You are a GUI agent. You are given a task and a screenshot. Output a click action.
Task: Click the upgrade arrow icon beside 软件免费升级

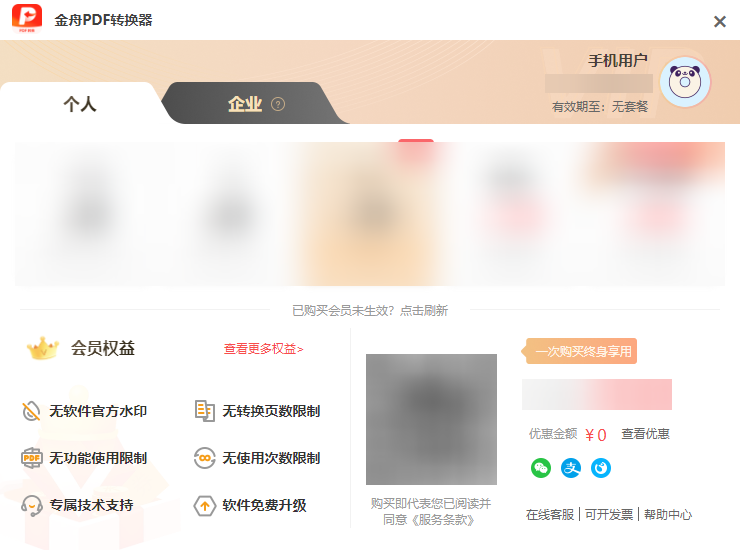(205, 506)
